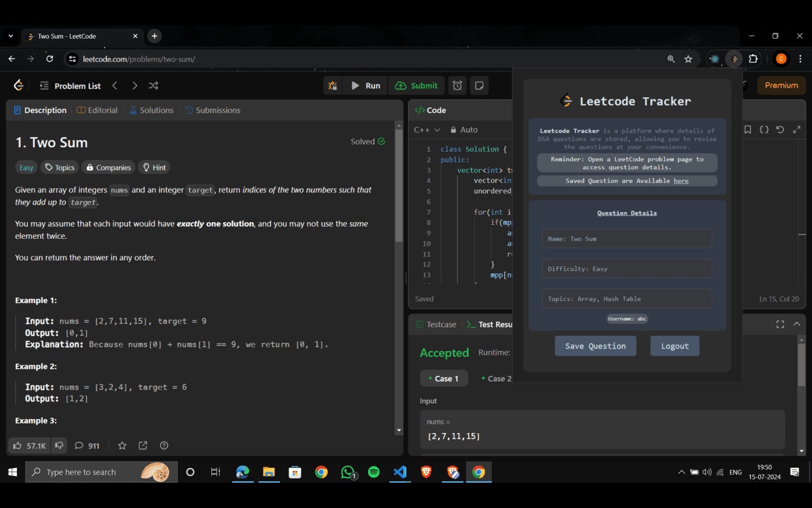The width and height of the screenshot is (812, 508).
Task: Open Chrome tab search dropdown
Action: click(11, 36)
